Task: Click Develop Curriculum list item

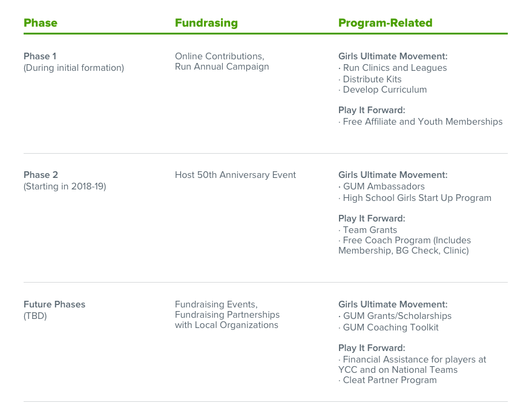Action: pos(383,90)
